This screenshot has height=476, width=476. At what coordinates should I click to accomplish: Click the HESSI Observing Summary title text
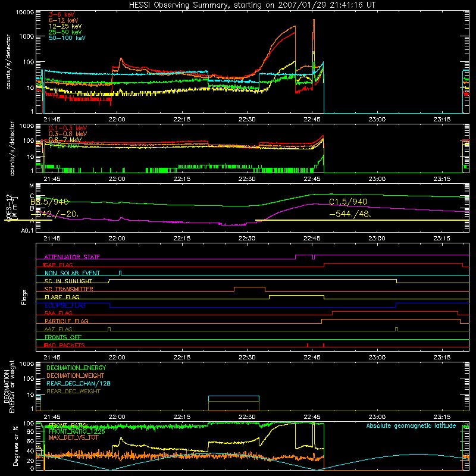(x=252, y=5)
